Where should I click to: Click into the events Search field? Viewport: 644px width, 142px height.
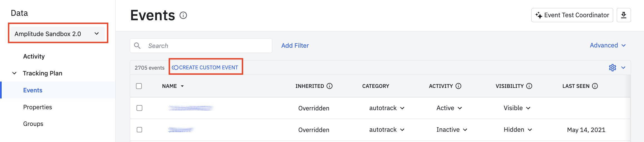point(206,45)
